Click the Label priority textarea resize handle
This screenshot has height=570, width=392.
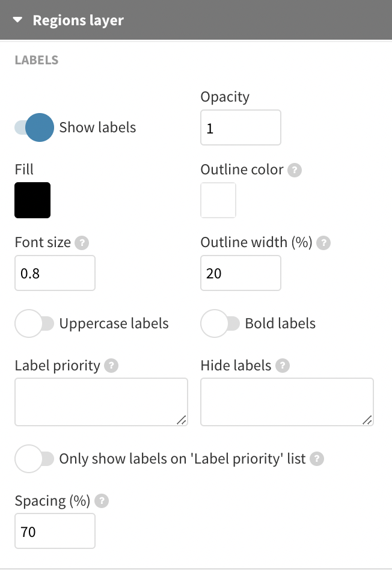[x=182, y=420]
